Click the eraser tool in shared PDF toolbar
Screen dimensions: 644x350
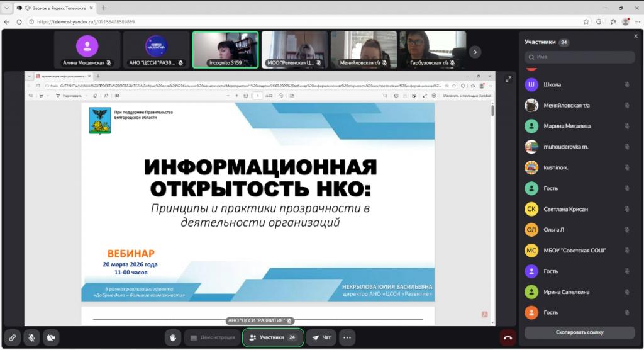96,96
